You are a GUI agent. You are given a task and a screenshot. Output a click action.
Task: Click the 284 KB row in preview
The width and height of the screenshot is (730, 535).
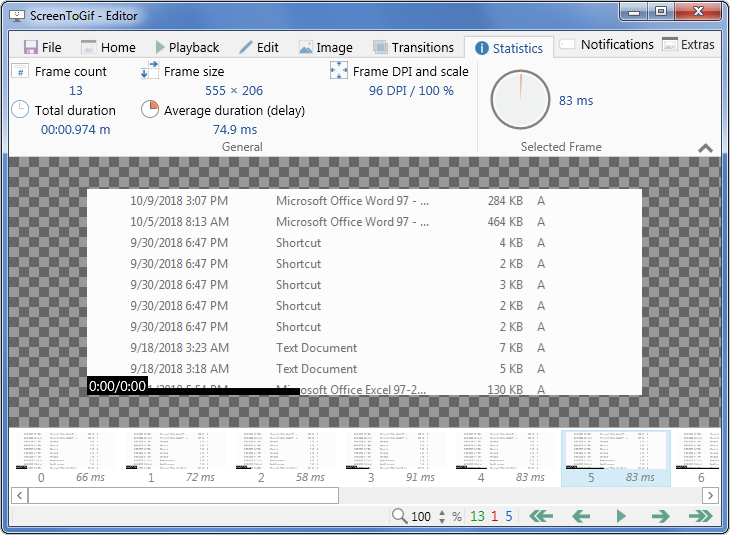(x=364, y=201)
